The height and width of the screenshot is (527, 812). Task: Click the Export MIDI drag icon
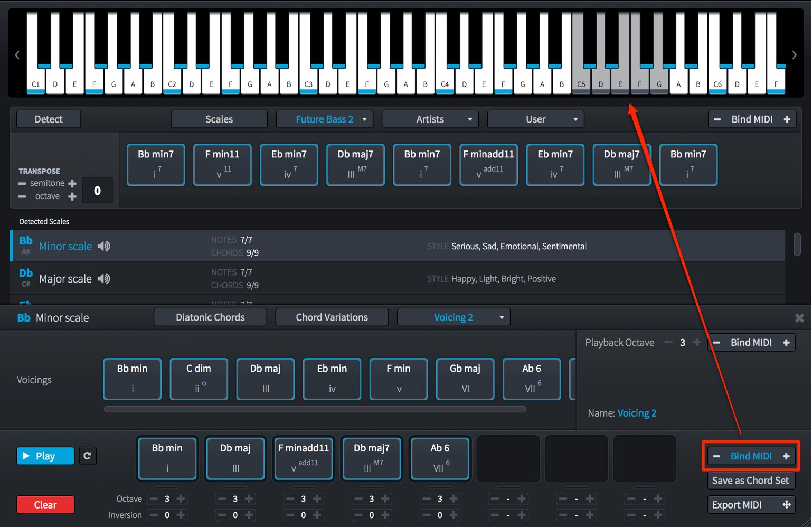(787, 505)
